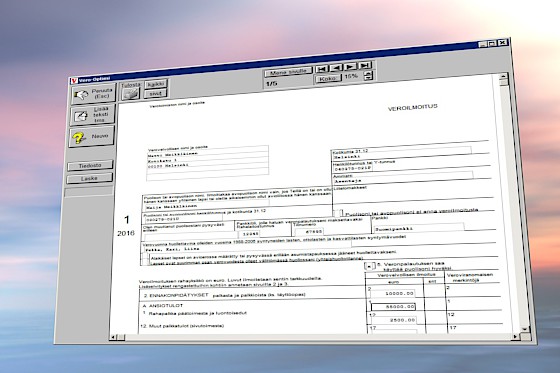The width and height of the screenshot is (560, 373).
Task: Select the 'kaikki' print-all button
Action: [156, 84]
